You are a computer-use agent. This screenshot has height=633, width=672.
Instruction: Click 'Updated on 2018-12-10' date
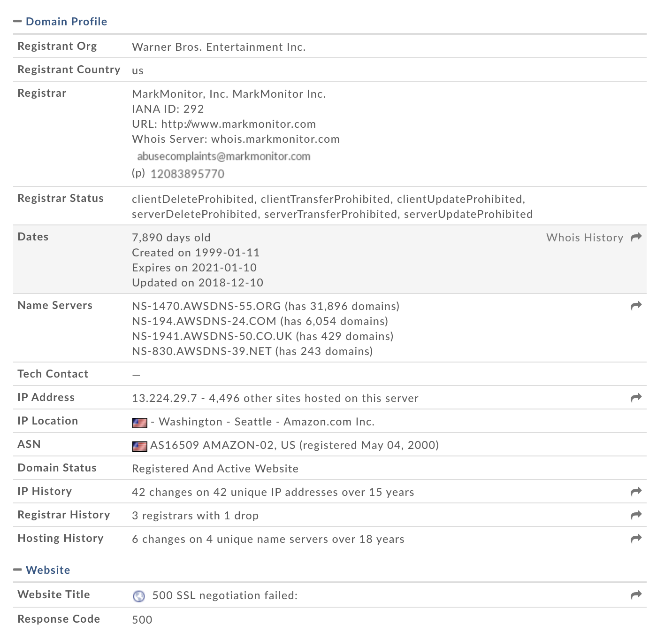(198, 283)
